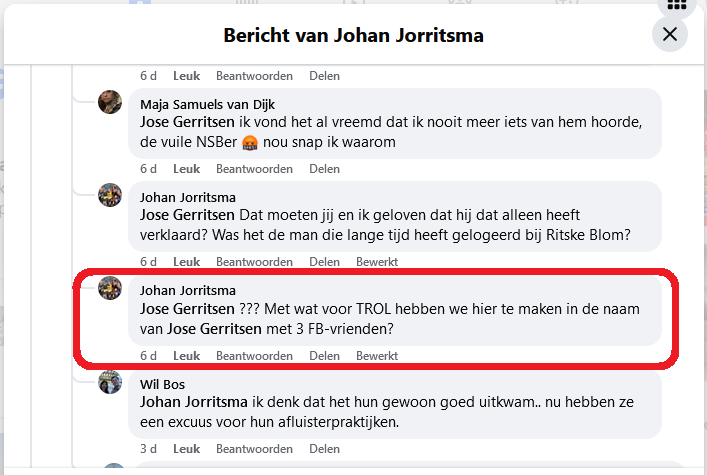Like Wil Bos's comment
Image resolution: width=707 pixels, height=475 pixels.
(186, 449)
